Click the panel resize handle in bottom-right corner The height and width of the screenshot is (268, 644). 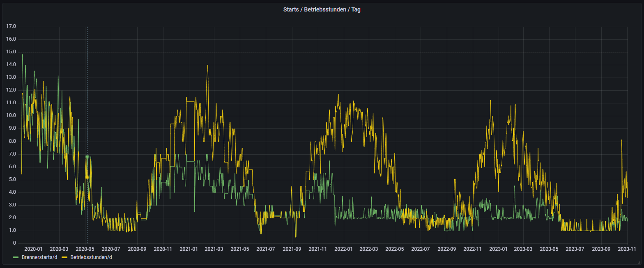point(639,263)
